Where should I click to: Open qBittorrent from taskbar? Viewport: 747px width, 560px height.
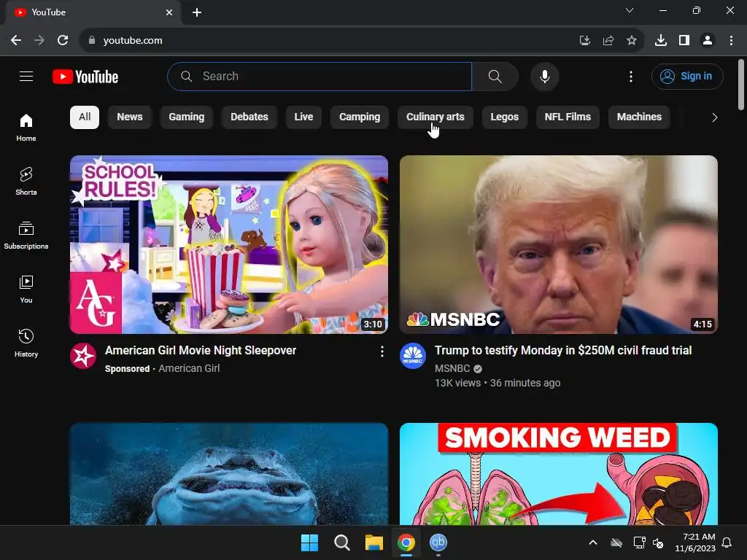(x=438, y=542)
